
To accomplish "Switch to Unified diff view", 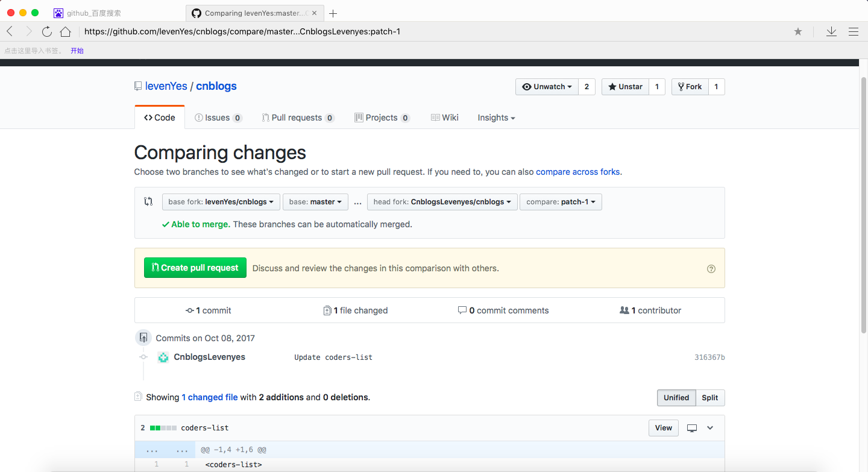I will (676, 398).
